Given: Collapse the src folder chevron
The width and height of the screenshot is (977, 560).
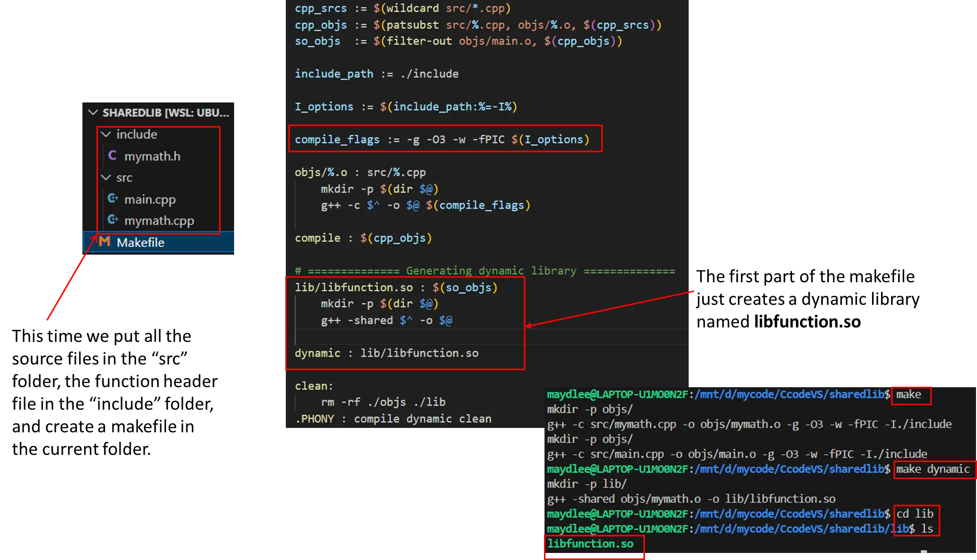Looking at the screenshot, I should click(106, 177).
